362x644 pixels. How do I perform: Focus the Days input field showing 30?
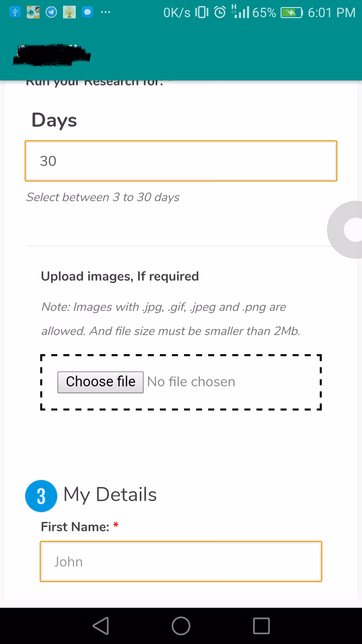[181, 161]
